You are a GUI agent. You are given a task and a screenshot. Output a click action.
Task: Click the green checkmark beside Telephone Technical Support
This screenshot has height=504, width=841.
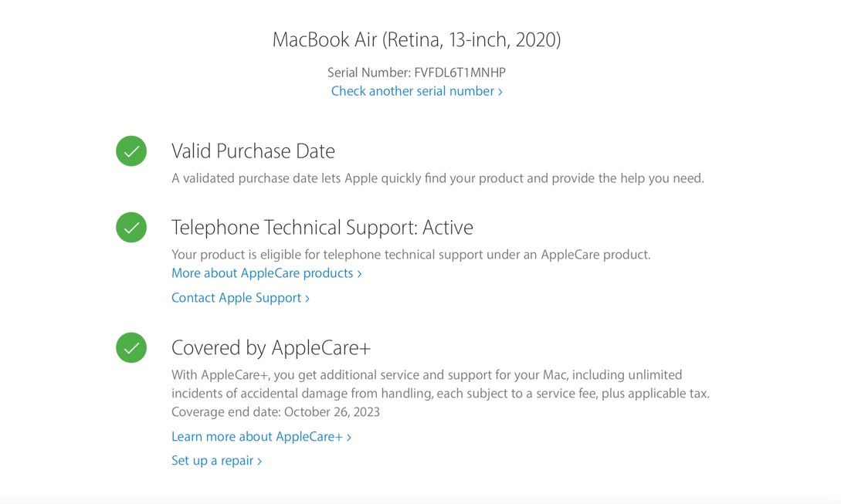click(x=131, y=228)
